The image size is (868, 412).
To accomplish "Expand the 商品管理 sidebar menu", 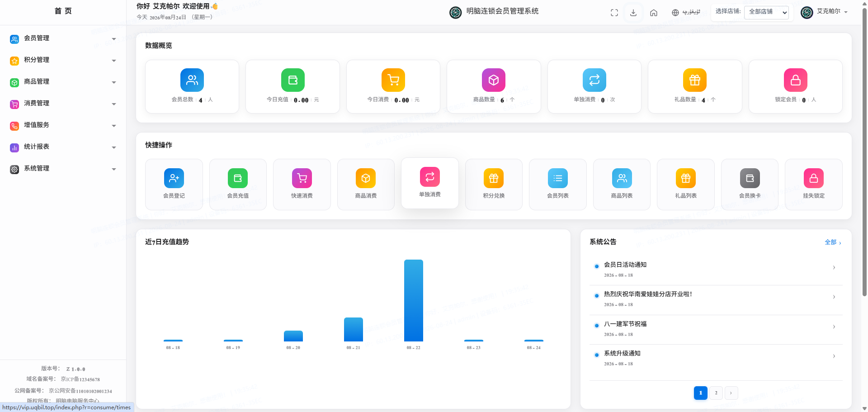I will pos(63,82).
